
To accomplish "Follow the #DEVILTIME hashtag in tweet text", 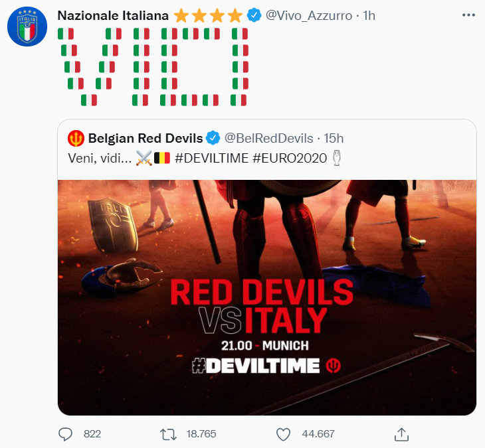I will point(207,158).
